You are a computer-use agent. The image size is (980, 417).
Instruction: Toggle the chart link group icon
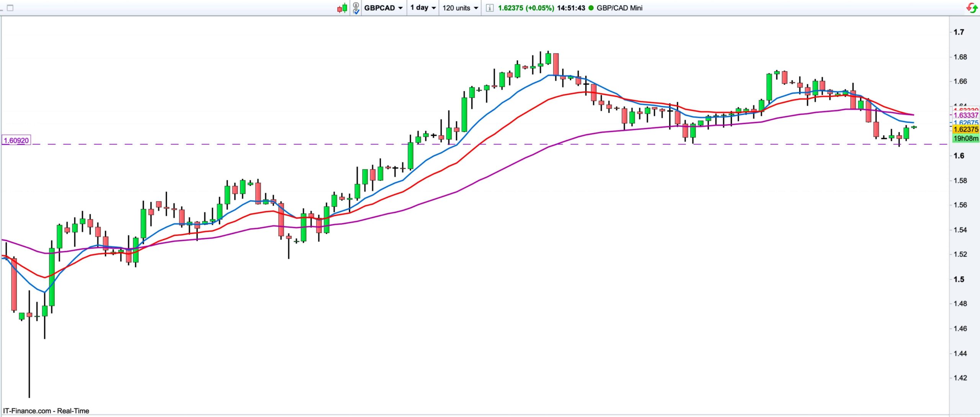356,8
